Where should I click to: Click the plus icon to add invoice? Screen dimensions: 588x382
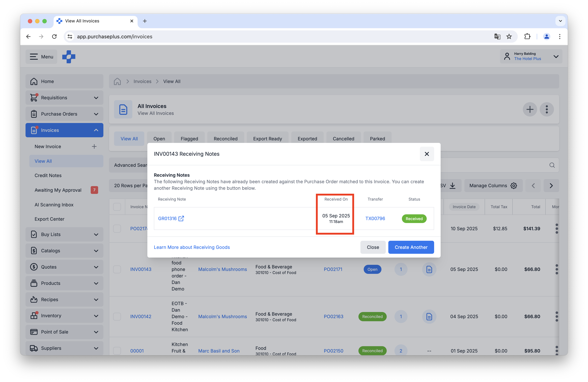click(x=530, y=109)
